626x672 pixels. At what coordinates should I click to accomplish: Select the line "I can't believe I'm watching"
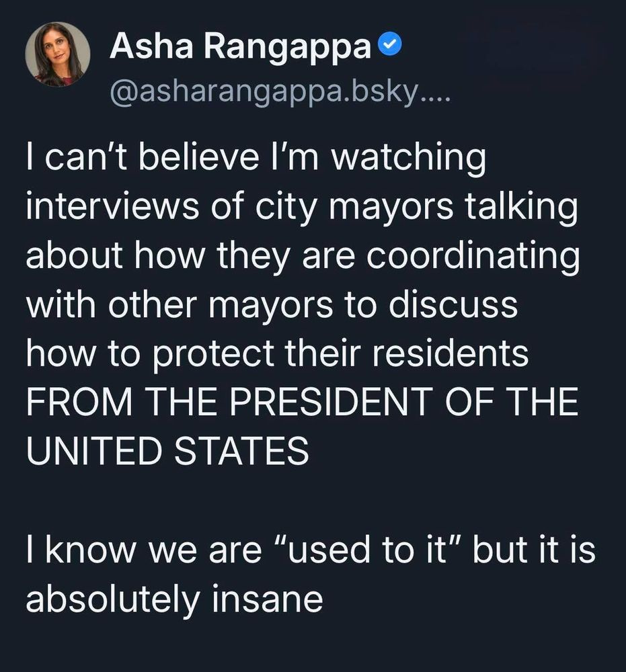[256, 157]
